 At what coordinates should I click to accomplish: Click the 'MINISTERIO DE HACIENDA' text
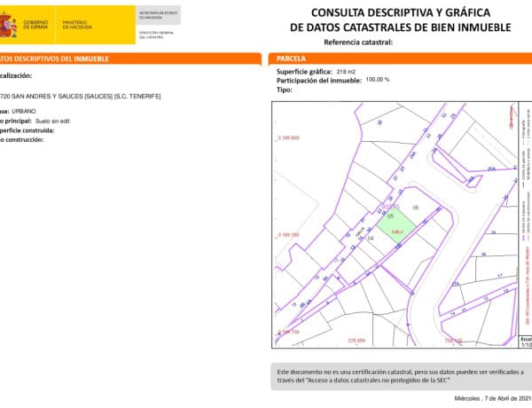[77, 25]
